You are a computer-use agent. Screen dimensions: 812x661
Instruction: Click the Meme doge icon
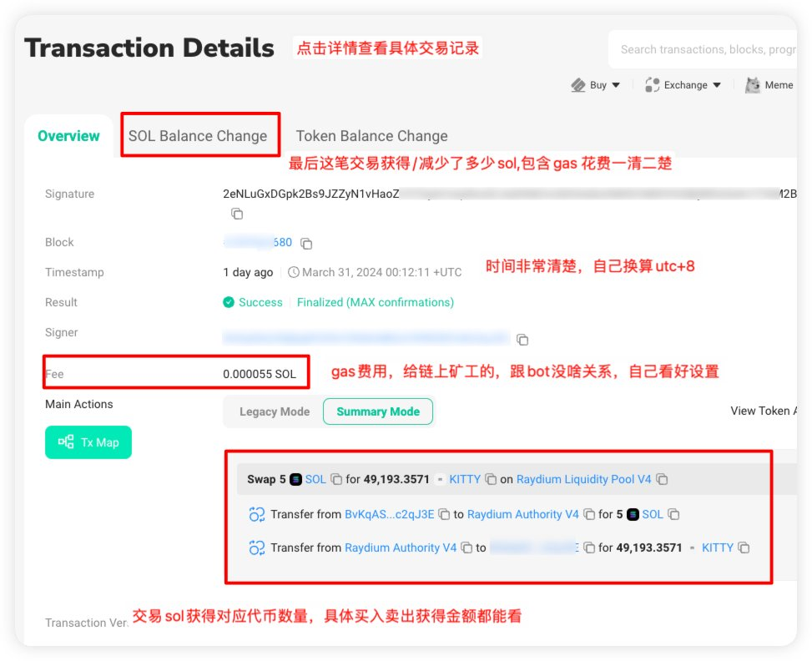coord(753,85)
